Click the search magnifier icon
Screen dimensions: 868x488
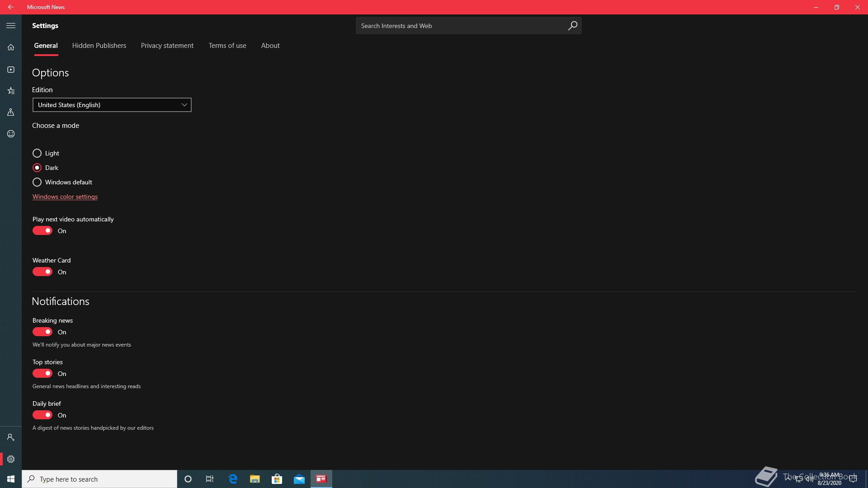point(572,26)
